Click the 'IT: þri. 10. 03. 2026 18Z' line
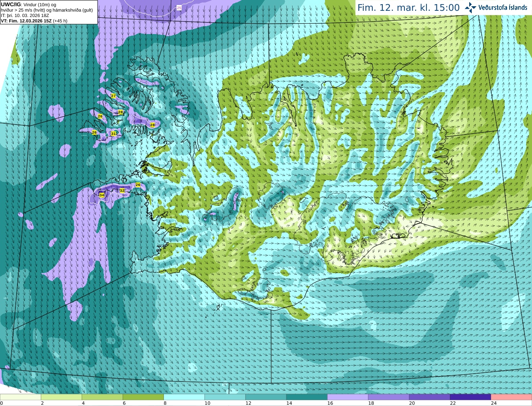532x406 pixels. (x=25, y=15)
